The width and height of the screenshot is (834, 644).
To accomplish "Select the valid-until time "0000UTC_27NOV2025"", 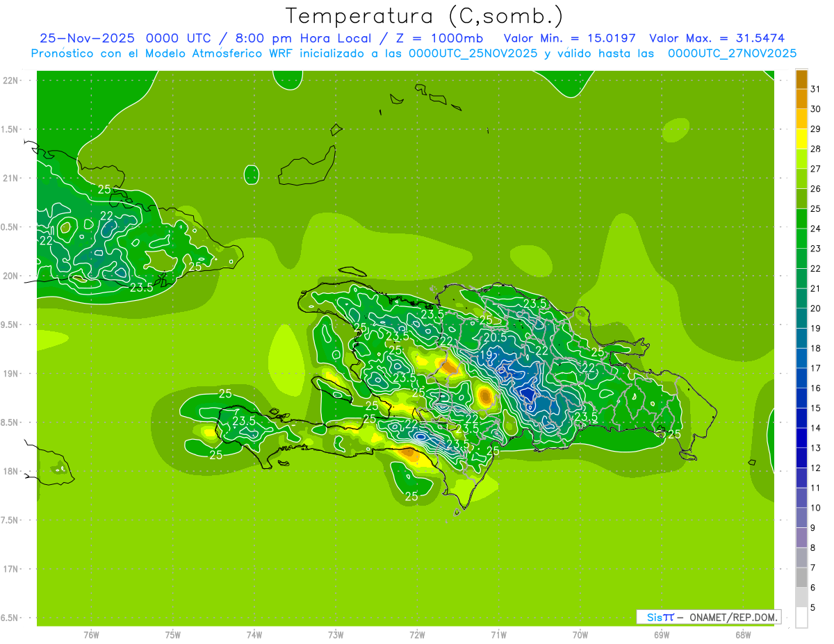I will [x=732, y=53].
